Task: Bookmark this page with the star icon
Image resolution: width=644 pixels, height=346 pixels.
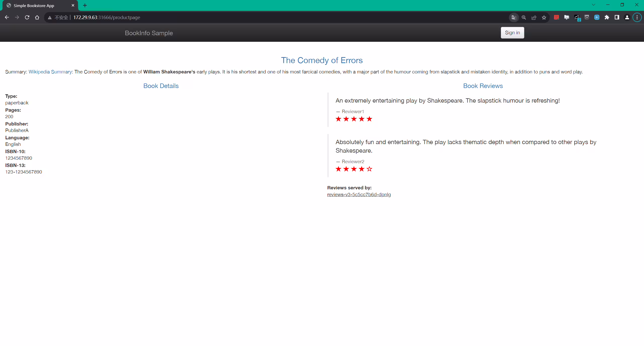Action: click(x=544, y=17)
